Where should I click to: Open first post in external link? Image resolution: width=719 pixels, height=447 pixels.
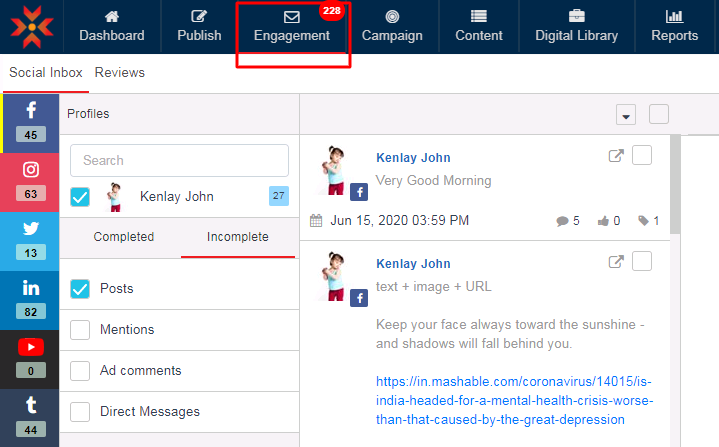pyautogui.click(x=617, y=156)
